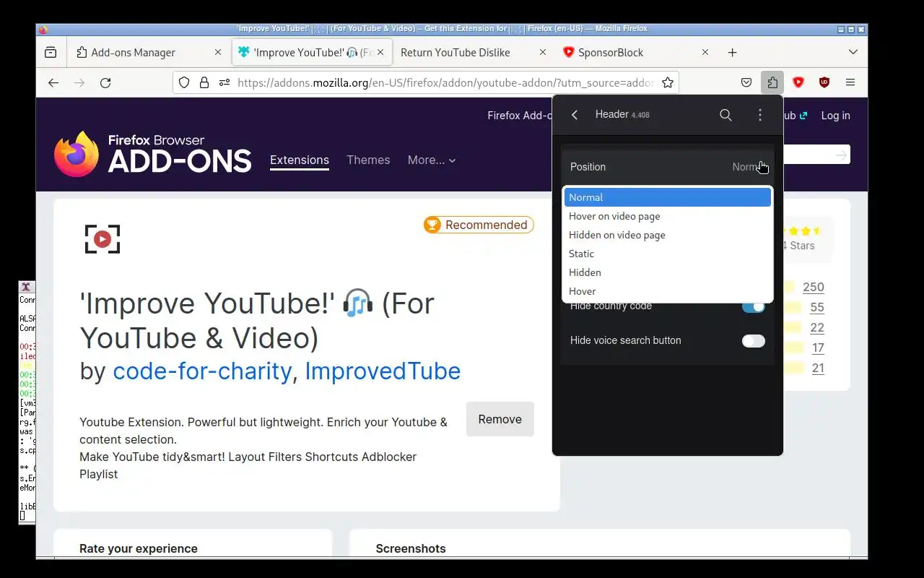The width and height of the screenshot is (924, 578).
Task: Click the Remove addon button
Action: [500, 419]
